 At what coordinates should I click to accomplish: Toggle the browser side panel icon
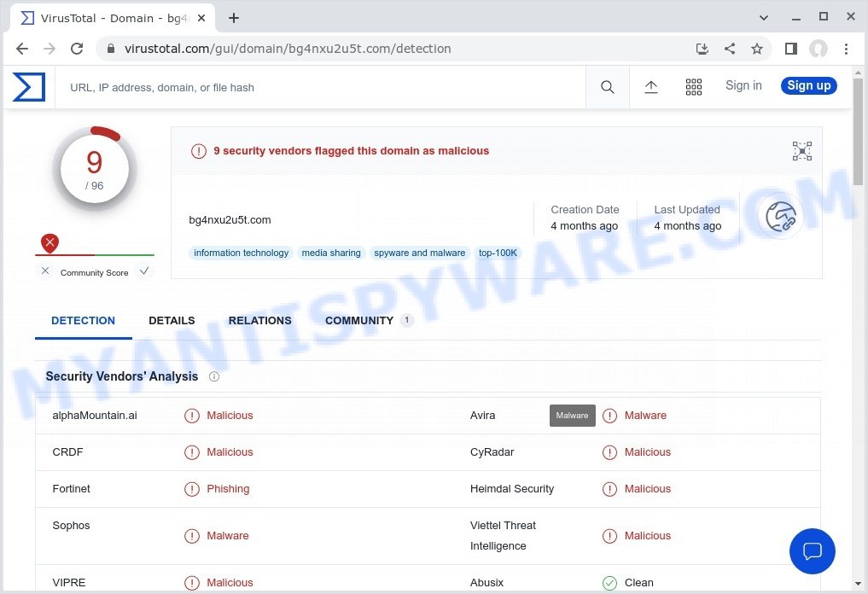pyautogui.click(x=791, y=49)
